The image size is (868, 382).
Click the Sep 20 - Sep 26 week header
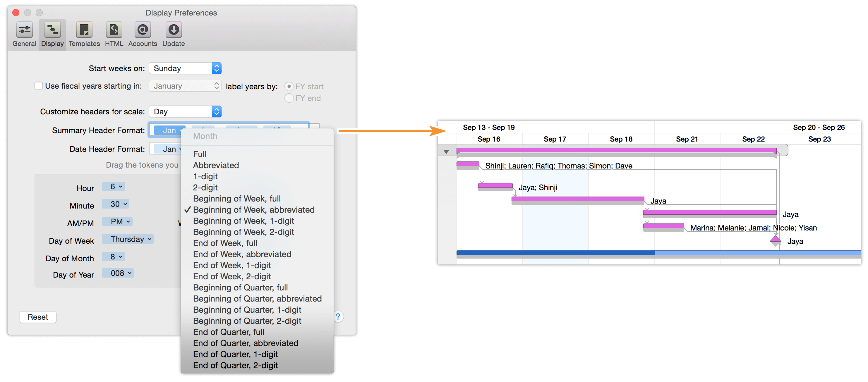819,127
